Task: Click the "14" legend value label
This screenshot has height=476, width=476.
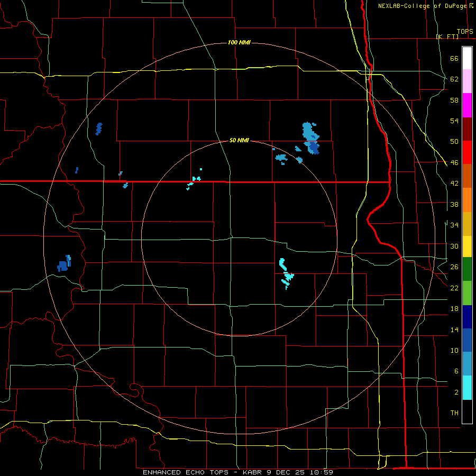Action: click(x=454, y=329)
